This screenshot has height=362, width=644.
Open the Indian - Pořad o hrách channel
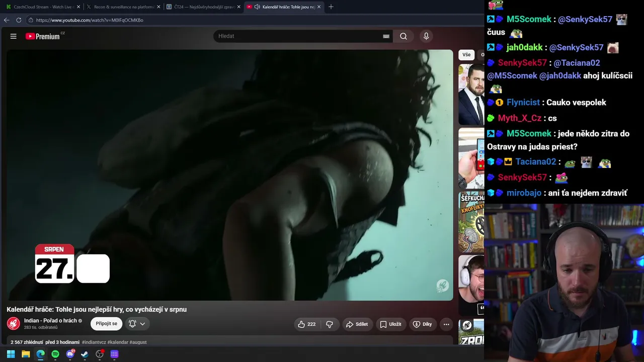coord(50,321)
